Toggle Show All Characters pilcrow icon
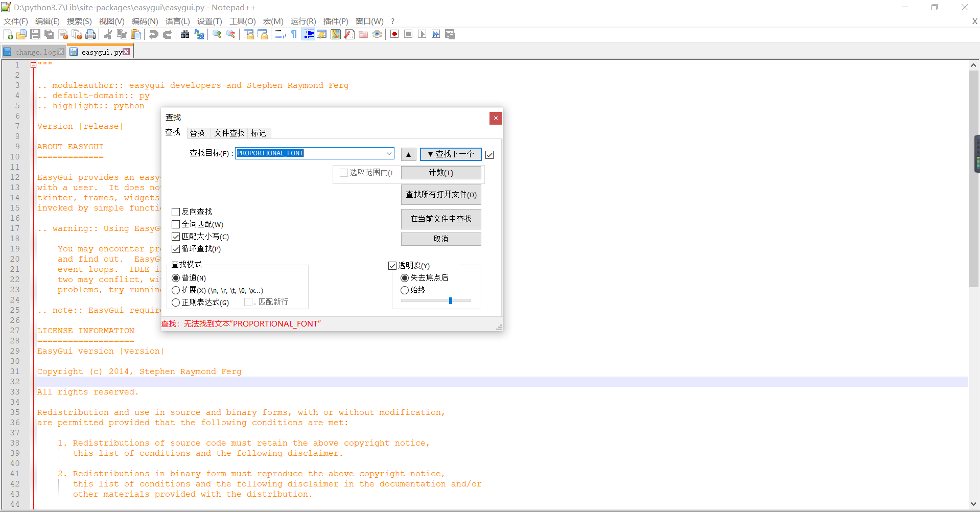Viewport: 980px width, 512px height. click(294, 34)
